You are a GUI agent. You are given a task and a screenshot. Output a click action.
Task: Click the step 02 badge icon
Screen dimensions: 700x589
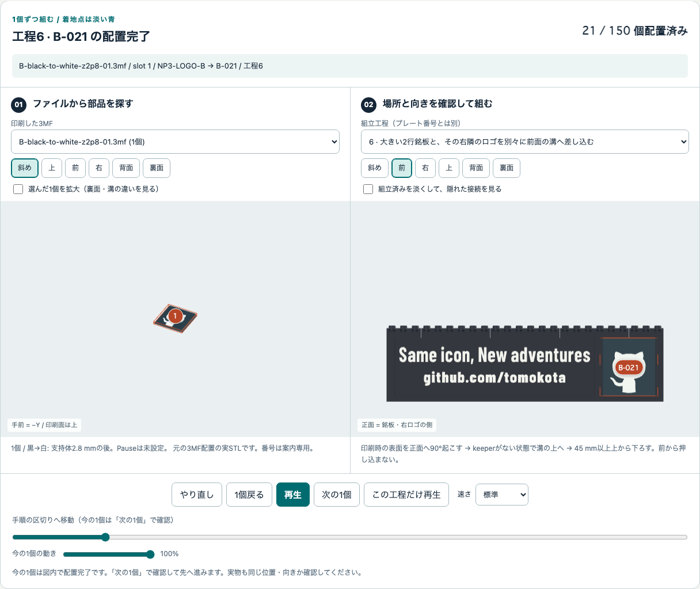(x=369, y=104)
